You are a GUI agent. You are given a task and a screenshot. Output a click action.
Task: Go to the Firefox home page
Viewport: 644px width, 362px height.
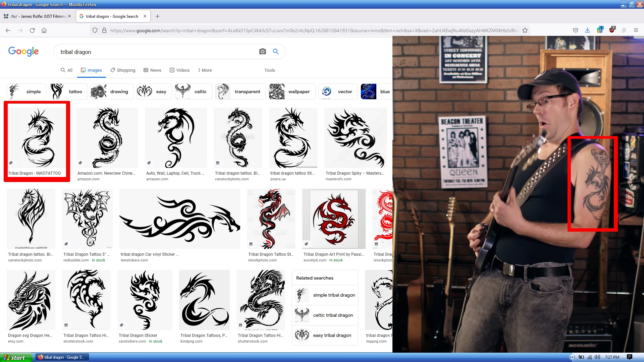pyautogui.click(x=44, y=31)
